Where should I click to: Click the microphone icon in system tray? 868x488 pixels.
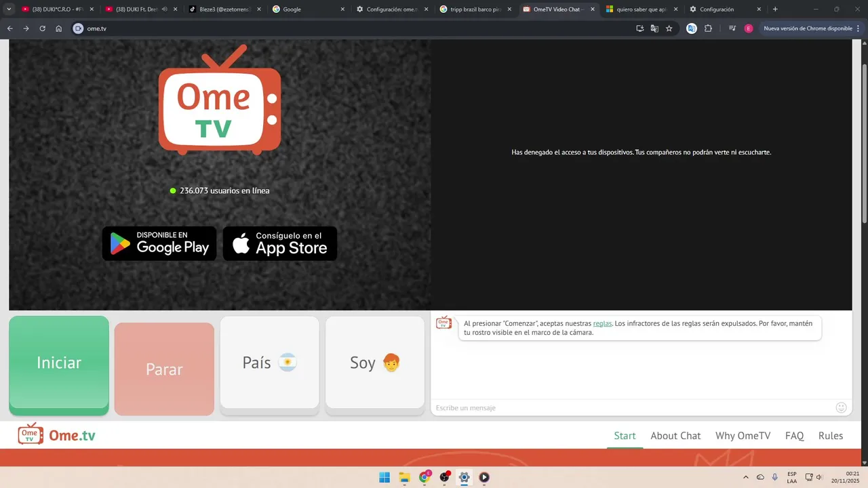775,477
